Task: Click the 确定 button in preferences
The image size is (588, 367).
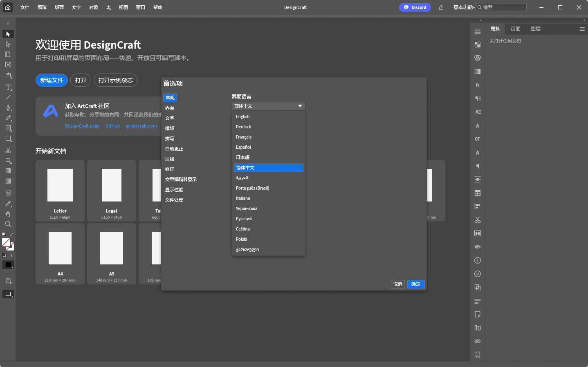Action: tap(416, 284)
